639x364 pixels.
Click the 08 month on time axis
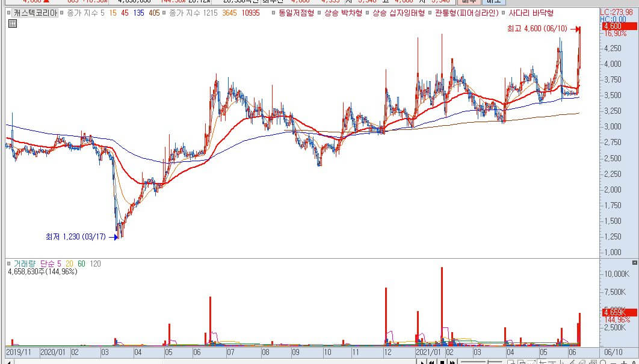(x=265, y=352)
